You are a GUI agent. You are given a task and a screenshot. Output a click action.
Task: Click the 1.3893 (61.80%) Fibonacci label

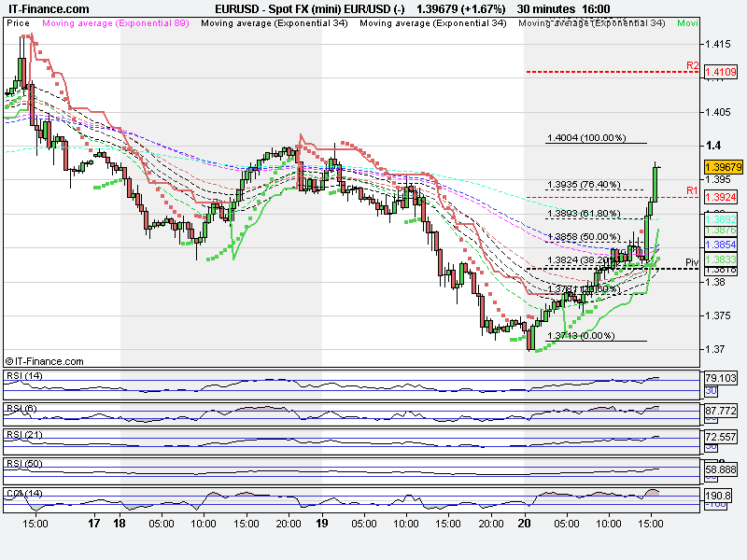(585, 214)
